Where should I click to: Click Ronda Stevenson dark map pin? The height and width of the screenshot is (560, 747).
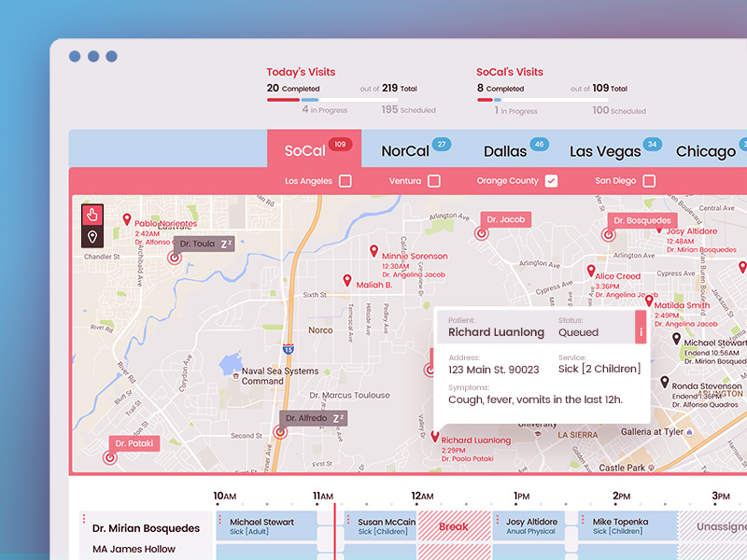pyautogui.click(x=665, y=382)
